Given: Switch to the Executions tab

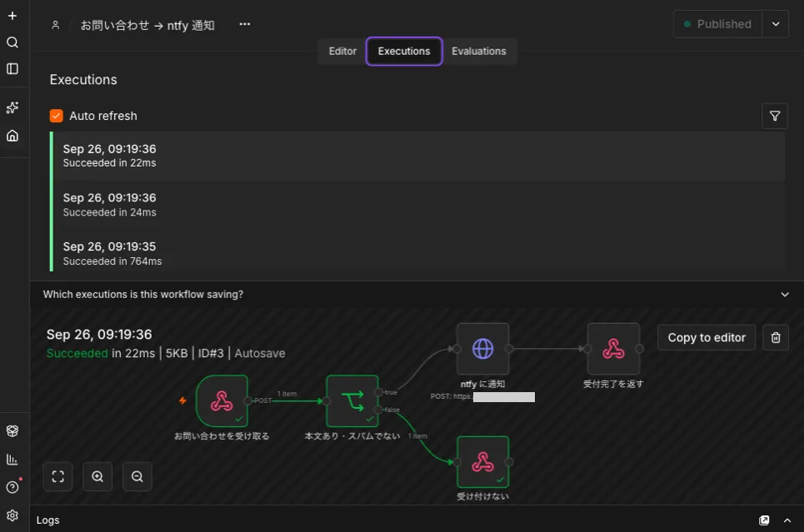Looking at the screenshot, I should pos(404,52).
